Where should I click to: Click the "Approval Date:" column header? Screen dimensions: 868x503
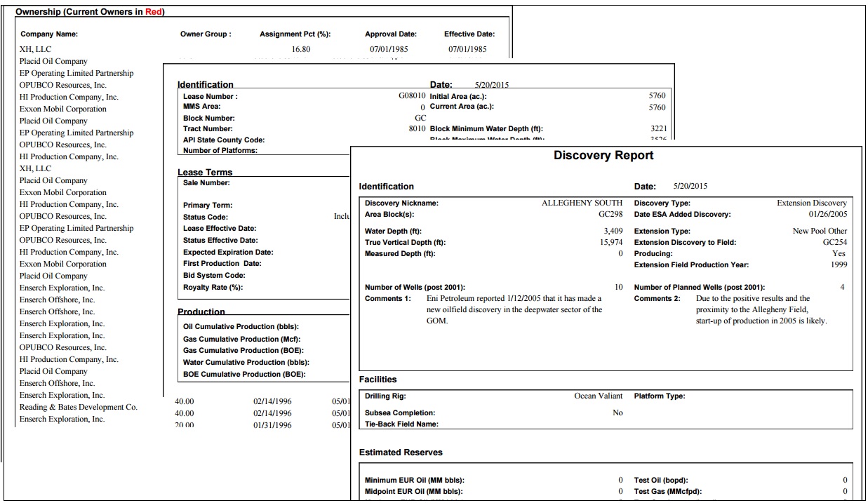391,34
